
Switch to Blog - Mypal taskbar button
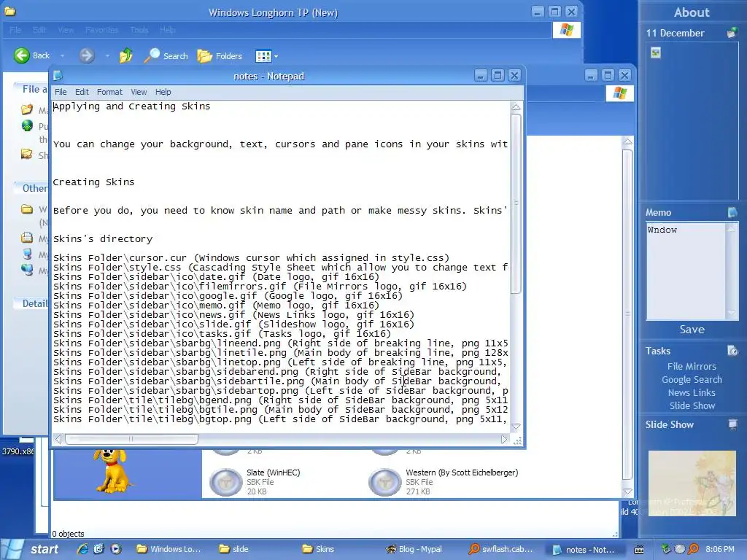pos(414,549)
